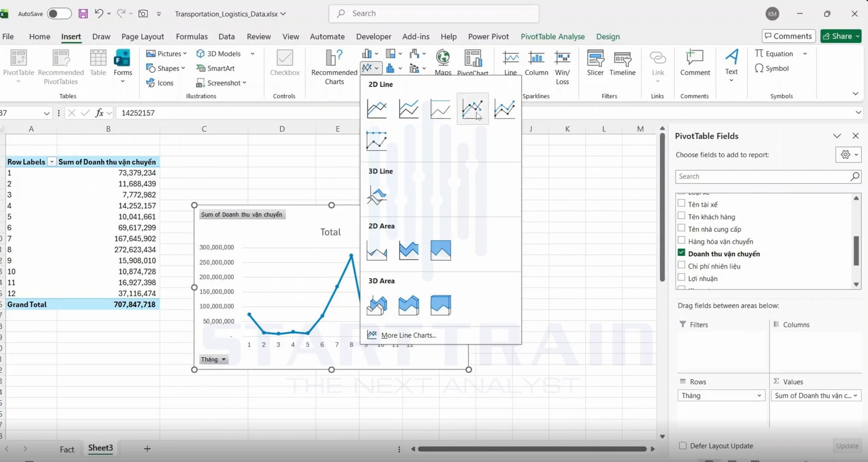The height and width of the screenshot is (462, 868).
Task: Check the Chi phí nhiên liệu field
Action: (681, 265)
